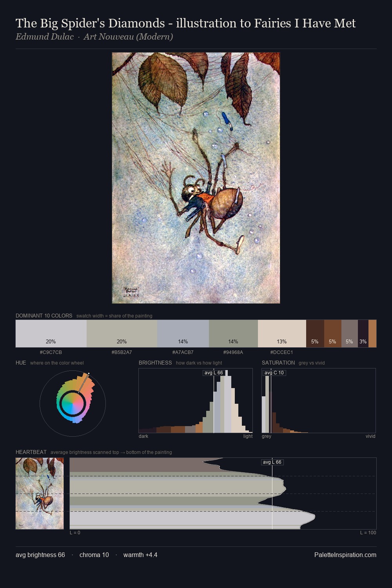Click the 'vivid' axis label
The width and height of the screenshot is (392, 588).
tap(370, 436)
